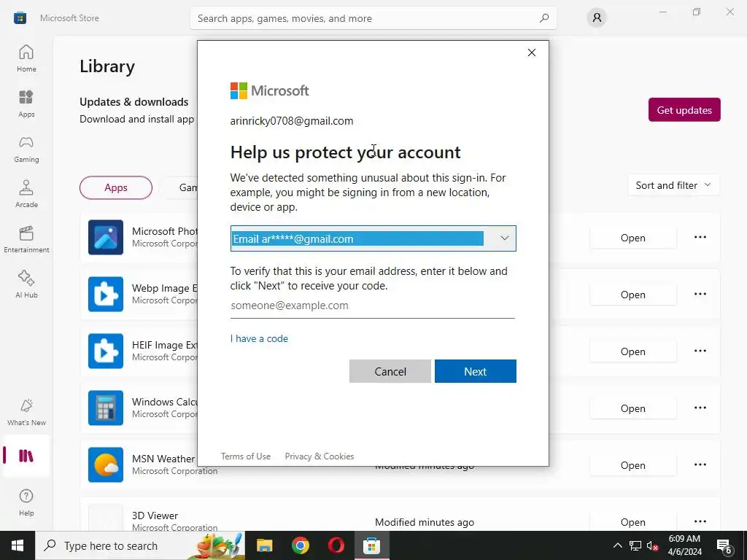Open more options for Windows Calculator row
This screenshot has height=560, width=747.
click(700, 408)
